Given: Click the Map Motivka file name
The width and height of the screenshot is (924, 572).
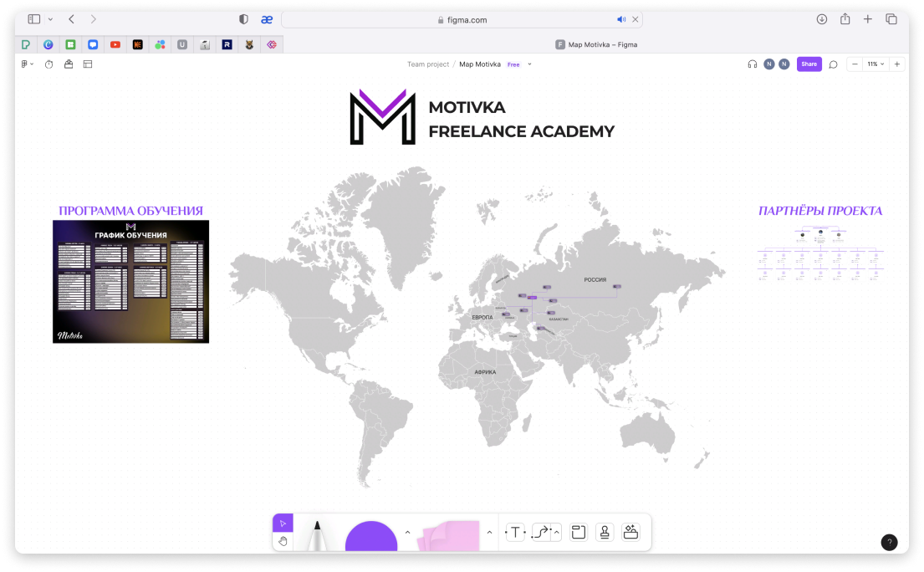Looking at the screenshot, I should [x=480, y=64].
